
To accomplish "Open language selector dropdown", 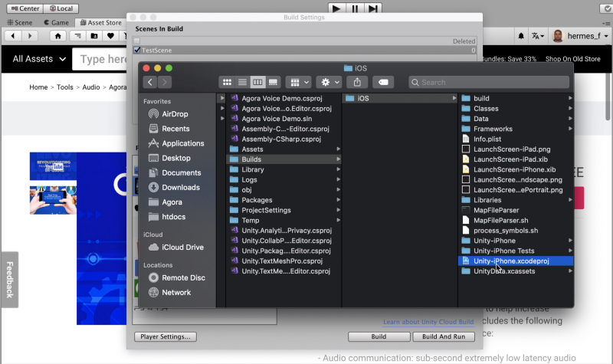I will coord(538,36).
